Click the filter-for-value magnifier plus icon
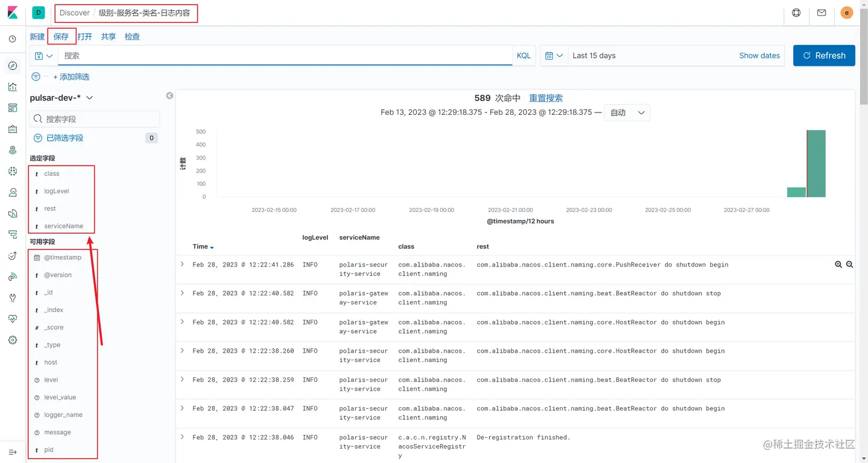This screenshot has height=463, width=868. coord(839,264)
